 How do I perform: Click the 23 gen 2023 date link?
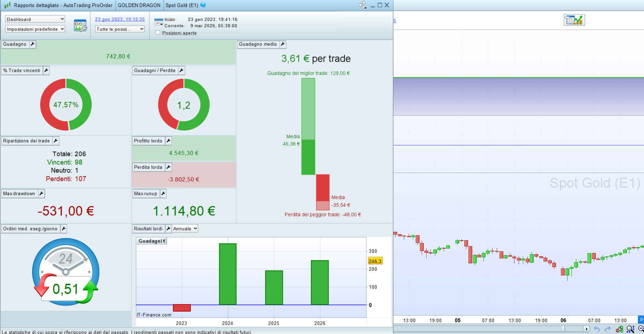[x=120, y=19]
